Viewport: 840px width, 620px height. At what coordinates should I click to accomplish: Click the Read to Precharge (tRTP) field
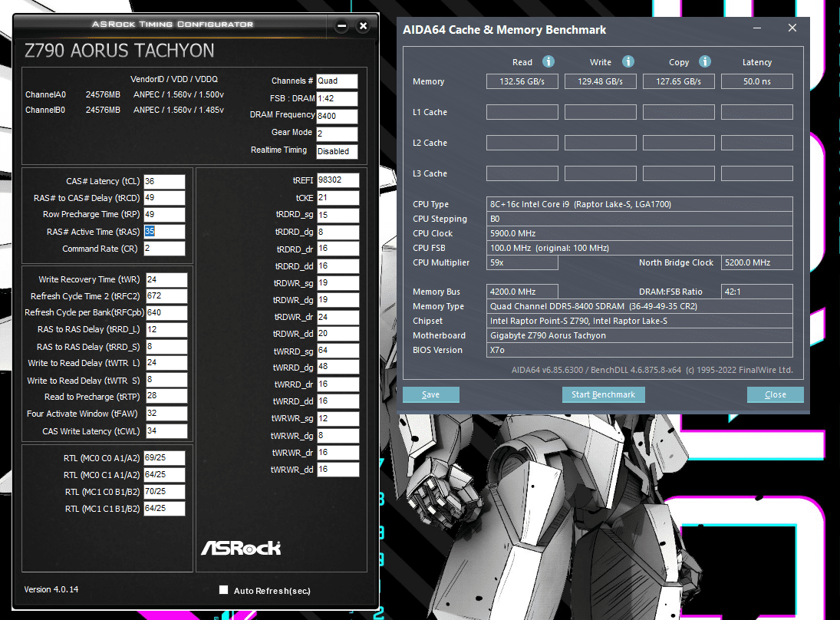166,397
